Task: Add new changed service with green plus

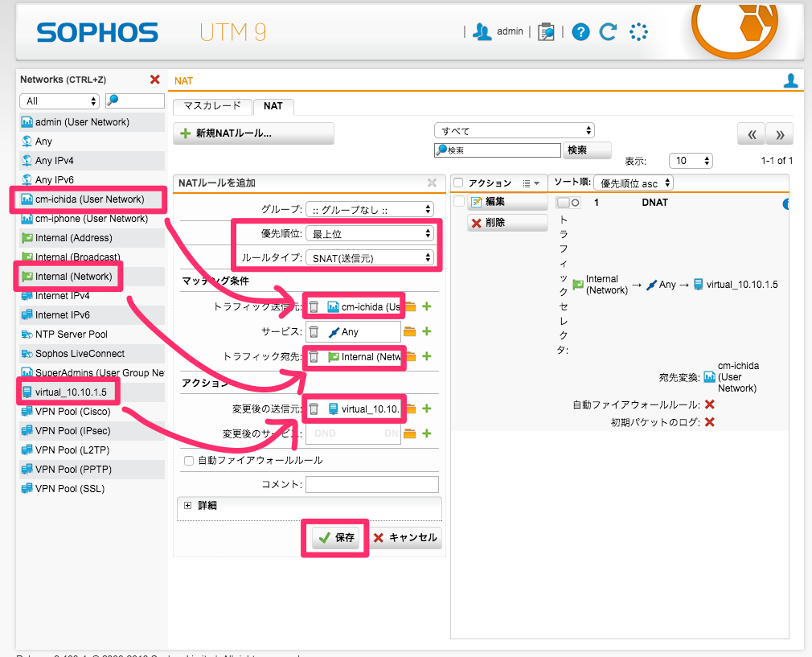Action: pos(427,433)
